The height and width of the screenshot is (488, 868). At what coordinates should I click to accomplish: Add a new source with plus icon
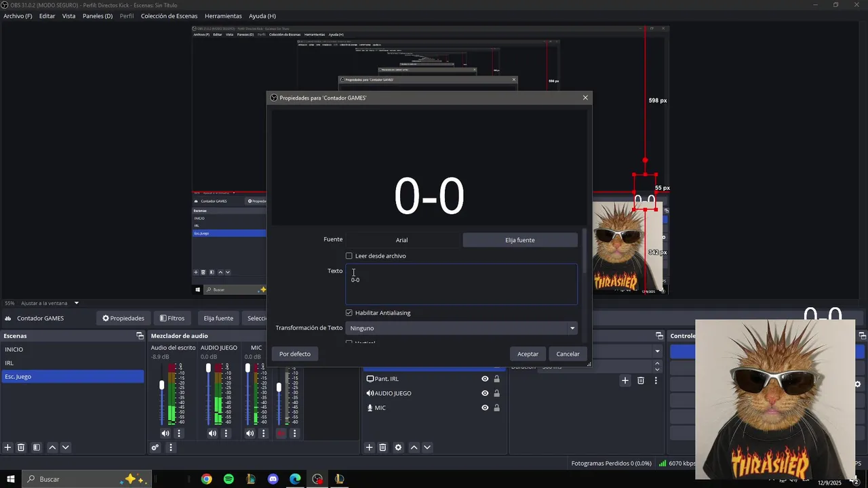coord(370,447)
